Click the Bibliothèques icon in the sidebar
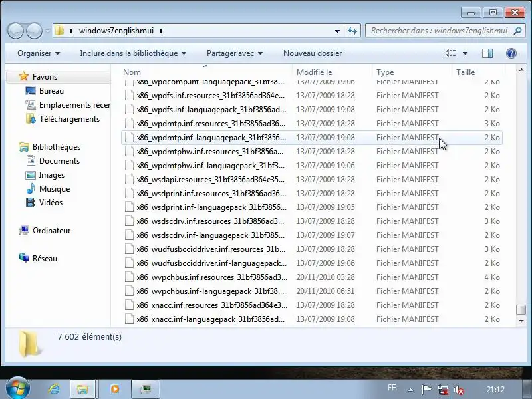The height and width of the screenshot is (399, 532). 24,147
